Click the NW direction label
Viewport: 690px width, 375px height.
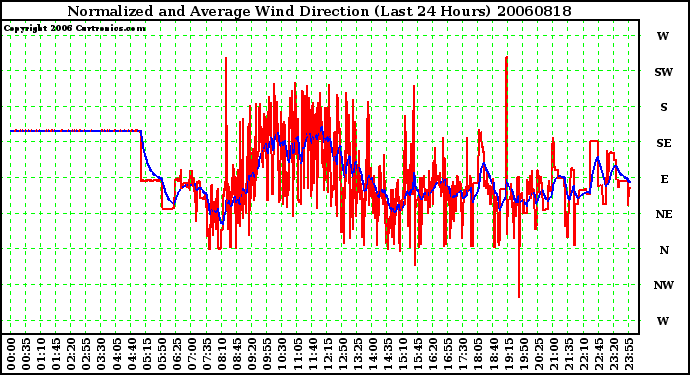click(x=664, y=285)
